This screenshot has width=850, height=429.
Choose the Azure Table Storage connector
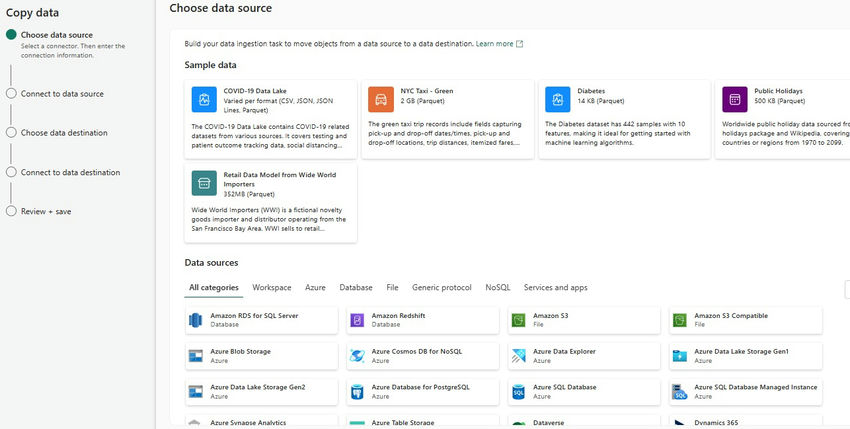point(423,422)
